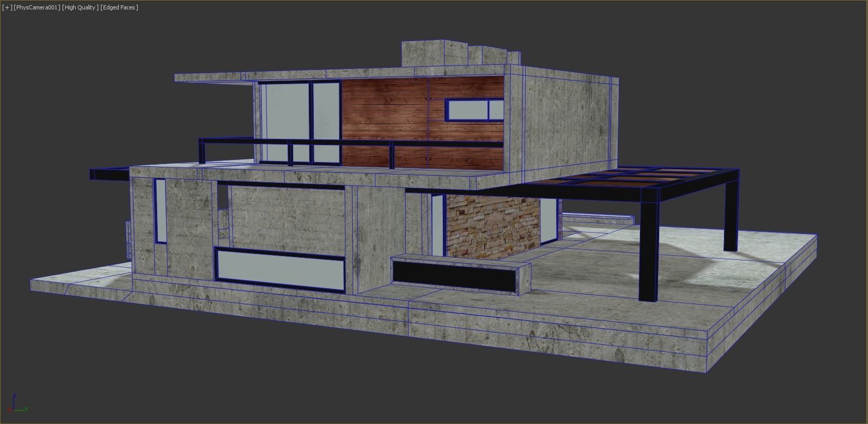The image size is (868, 424).
Task: Open the [+] viewport general menu
Action: click(7, 7)
